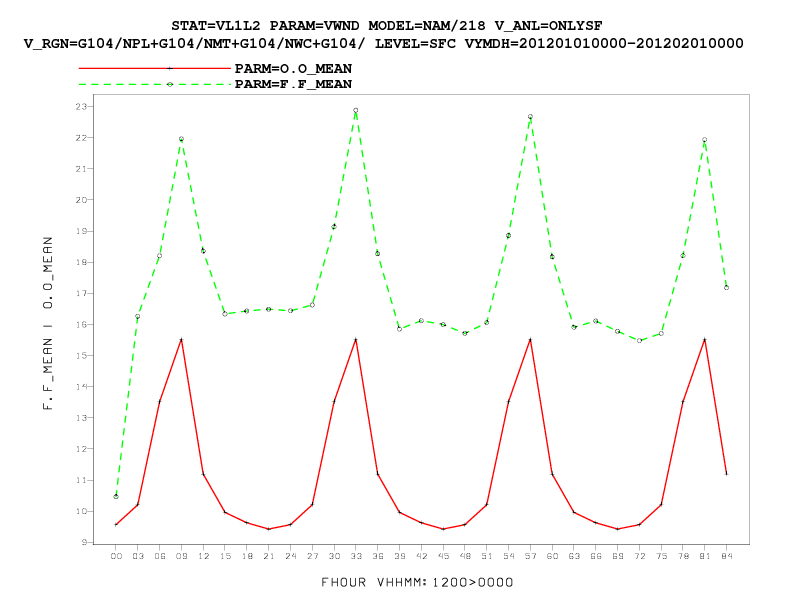Click x-axis tick label 72
Screen dimensions: 792x612
639,556
